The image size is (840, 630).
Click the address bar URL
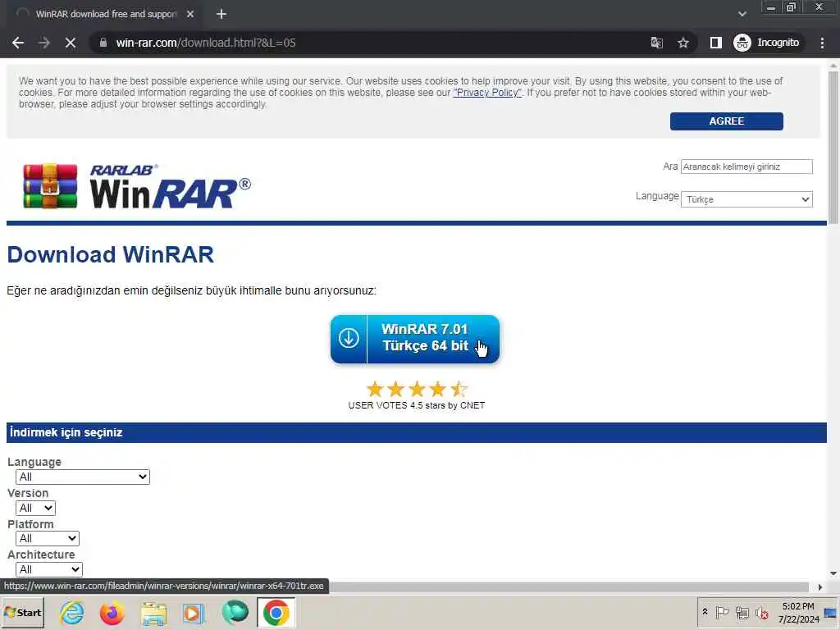click(206, 43)
